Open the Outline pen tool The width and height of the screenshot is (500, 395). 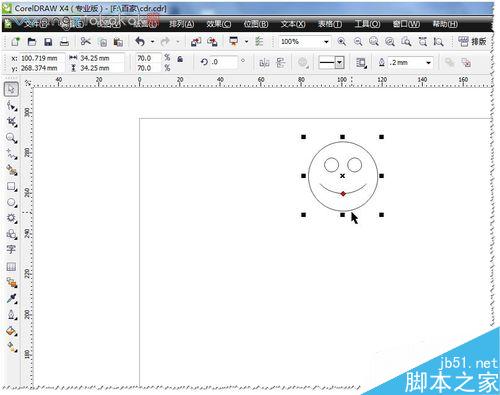click(x=12, y=315)
